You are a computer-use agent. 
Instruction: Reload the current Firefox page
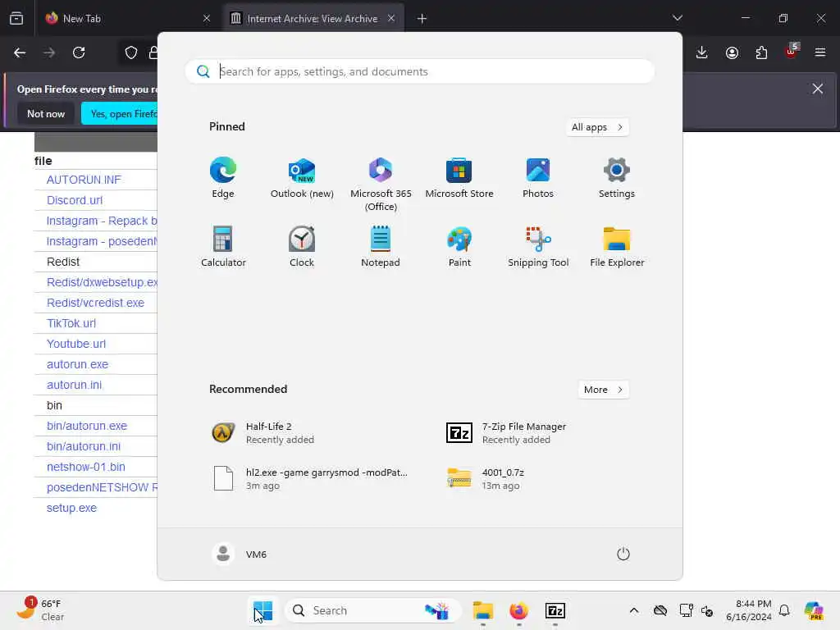[79, 52]
